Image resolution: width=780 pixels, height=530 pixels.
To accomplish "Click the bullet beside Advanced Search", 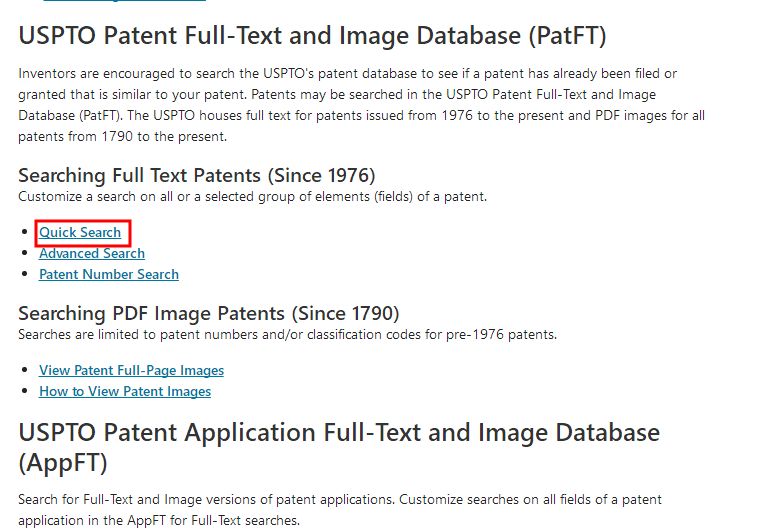I will (25, 253).
